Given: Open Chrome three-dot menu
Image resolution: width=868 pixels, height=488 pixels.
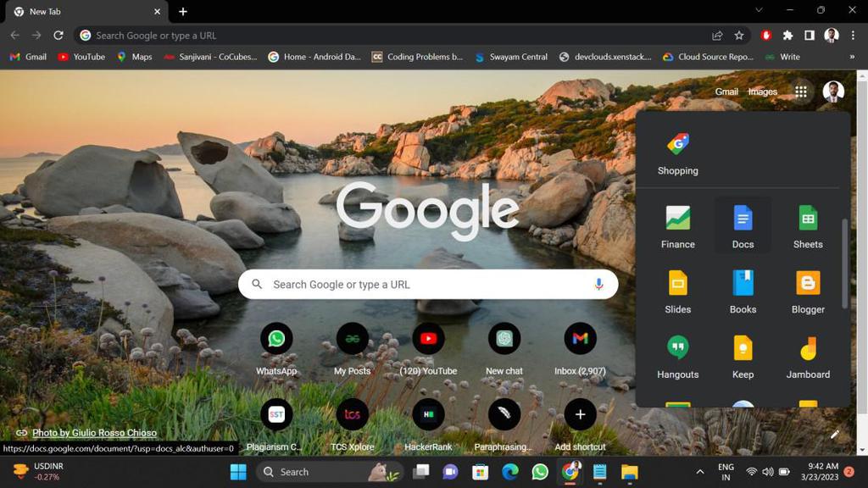Looking at the screenshot, I should pos(853,36).
